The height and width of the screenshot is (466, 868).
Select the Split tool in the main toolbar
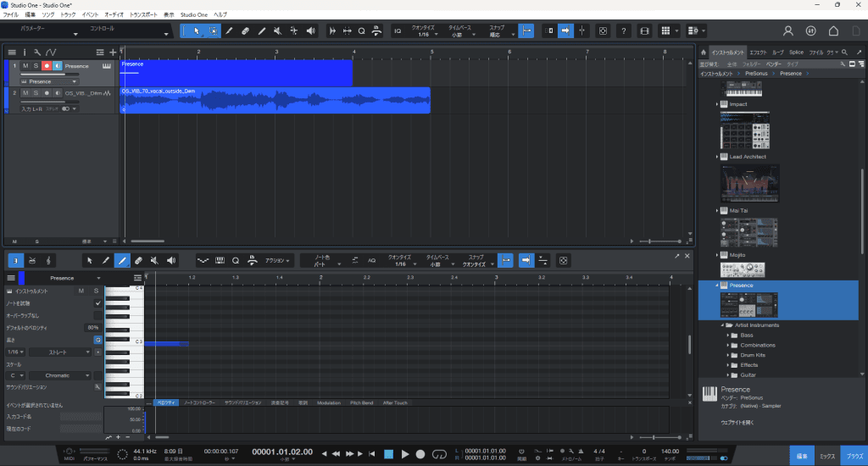pyautogui.click(x=229, y=31)
